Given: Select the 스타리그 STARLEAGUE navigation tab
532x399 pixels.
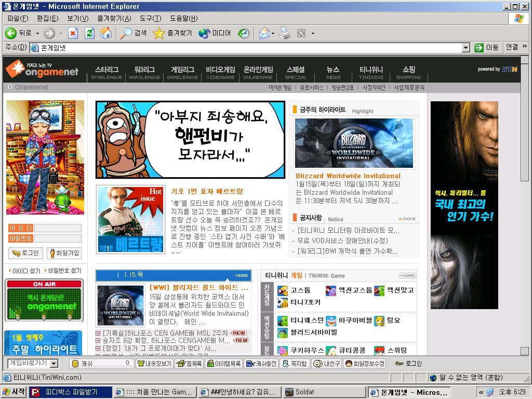Looking at the screenshot, I should (x=107, y=72).
